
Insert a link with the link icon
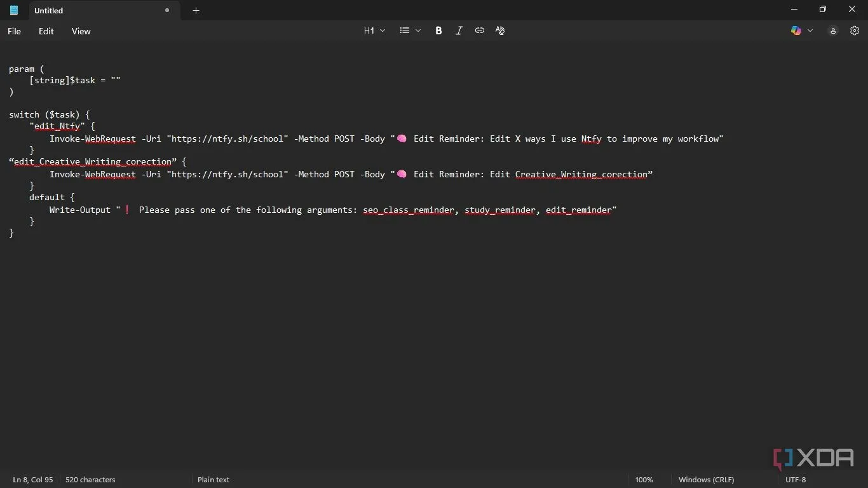(x=480, y=30)
